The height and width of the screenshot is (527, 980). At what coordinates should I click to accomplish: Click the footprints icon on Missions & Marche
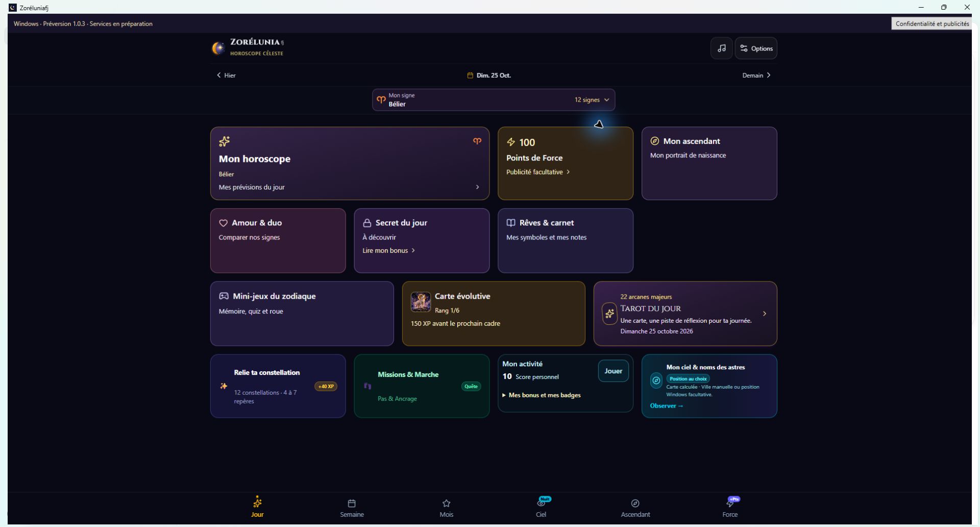click(367, 387)
